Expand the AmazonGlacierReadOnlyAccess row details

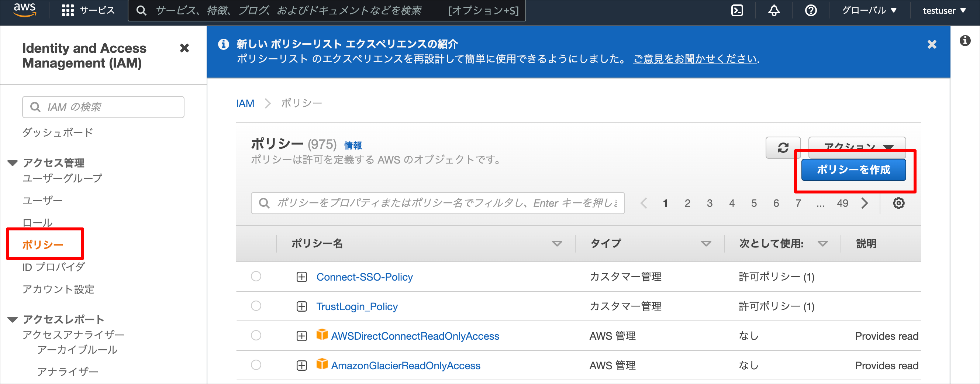[302, 366]
